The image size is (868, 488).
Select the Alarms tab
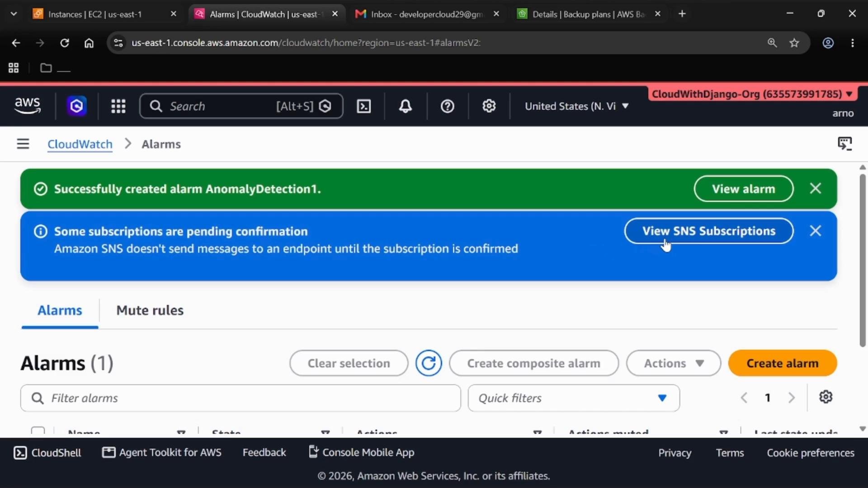pos(60,310)
